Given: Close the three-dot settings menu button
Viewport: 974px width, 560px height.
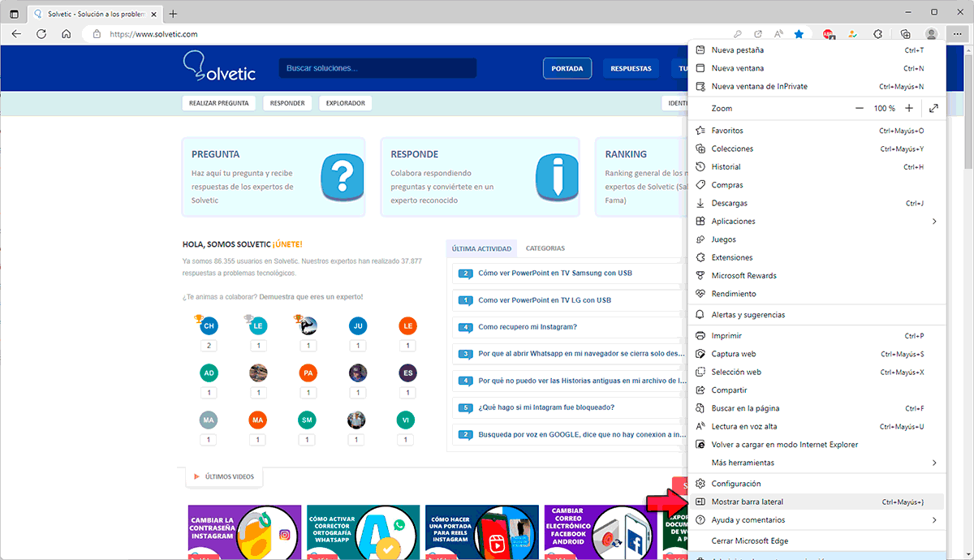Looking at the screenshot, I should coord(956,34).
